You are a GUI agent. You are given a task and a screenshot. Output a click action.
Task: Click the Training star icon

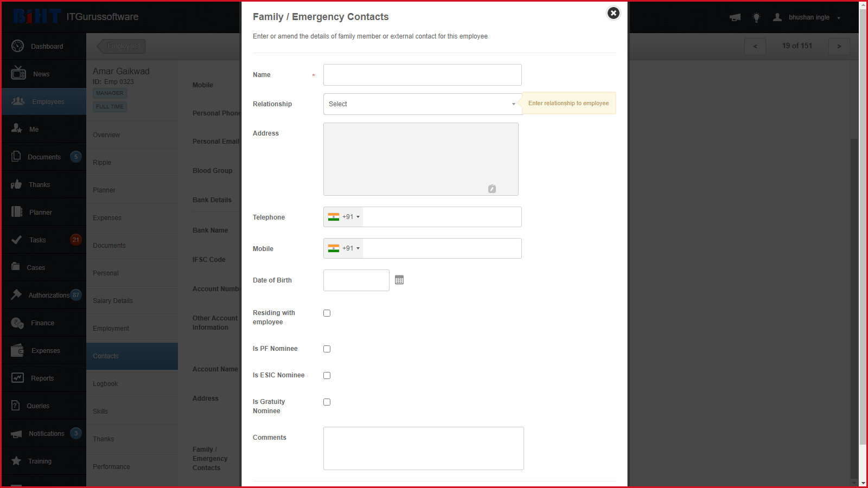[16, 461]
